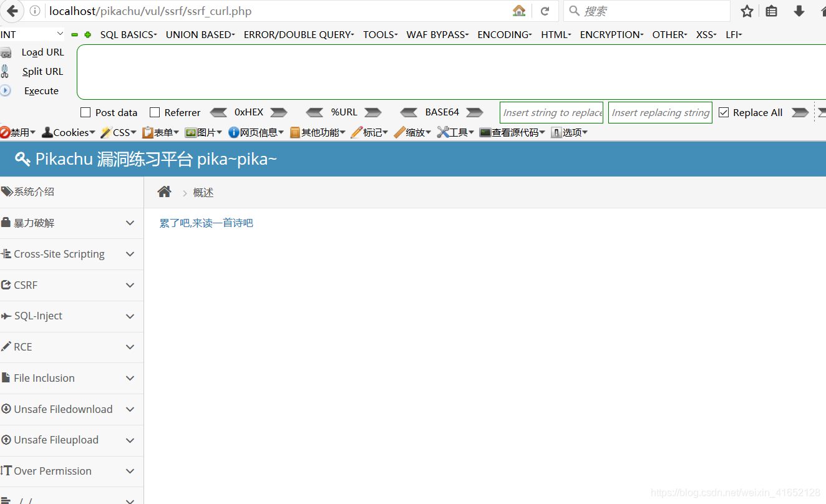Screen dimensions: 826x504
Task: Click the green plus icon in HackBar
Action: click(88, 35)
